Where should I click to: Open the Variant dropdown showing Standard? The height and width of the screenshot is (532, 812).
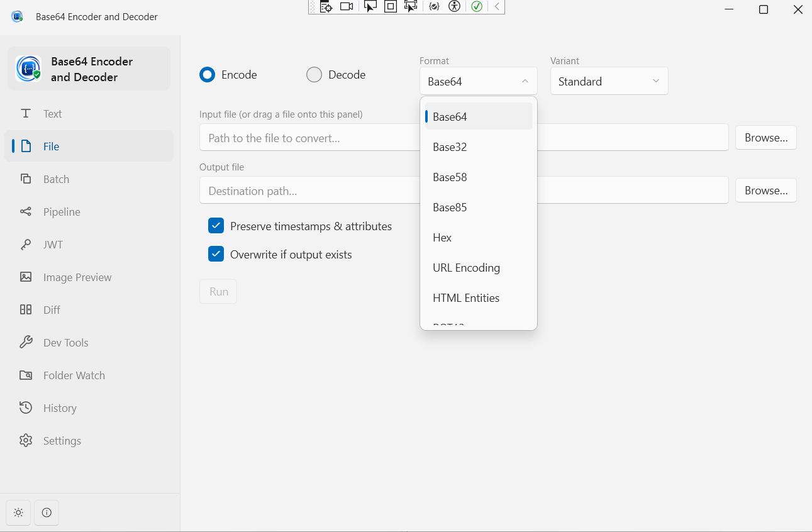(609, 81)
